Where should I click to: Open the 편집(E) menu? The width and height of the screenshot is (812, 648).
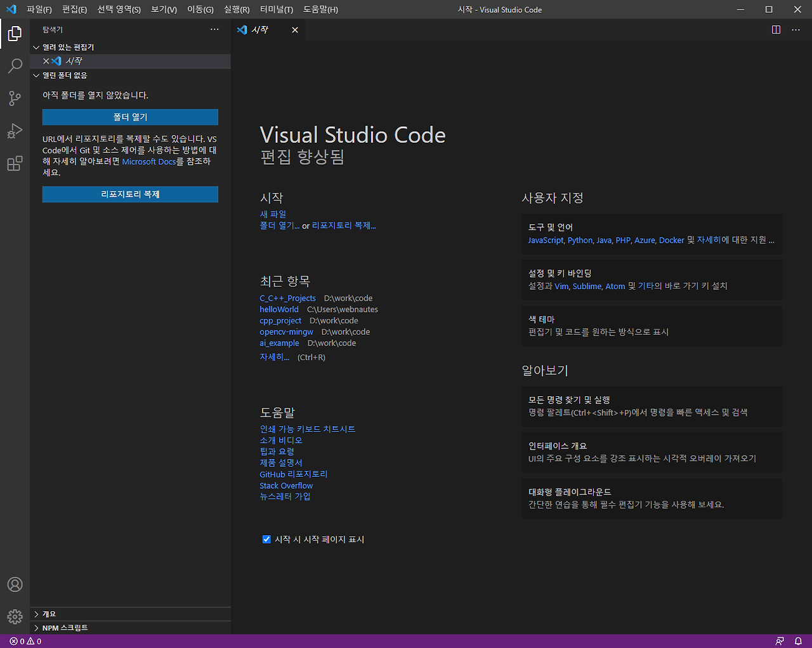coord(74,10)
